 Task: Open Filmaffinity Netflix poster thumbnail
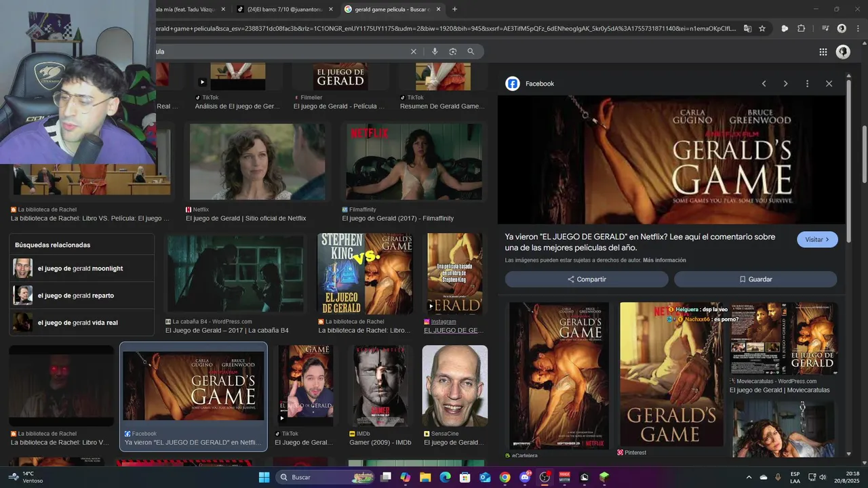[414, 161]
